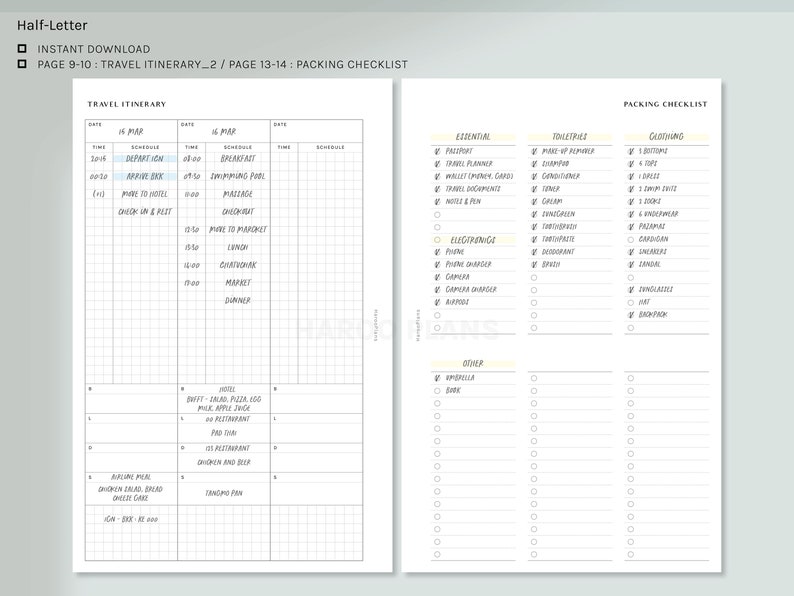Click the Instant Download square bullet icon
The image size is (794, 596).
pyautogui.click(x=22, y=49)
